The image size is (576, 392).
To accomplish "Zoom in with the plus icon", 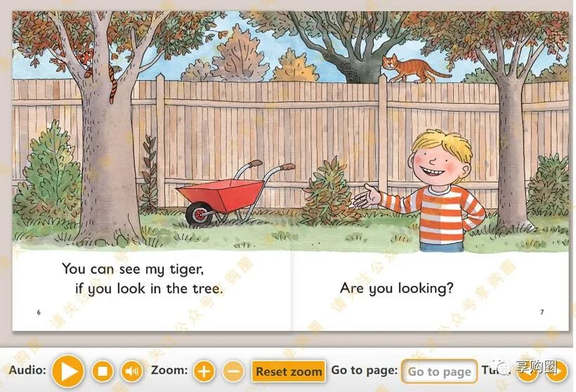I will [x=204, y=371].
